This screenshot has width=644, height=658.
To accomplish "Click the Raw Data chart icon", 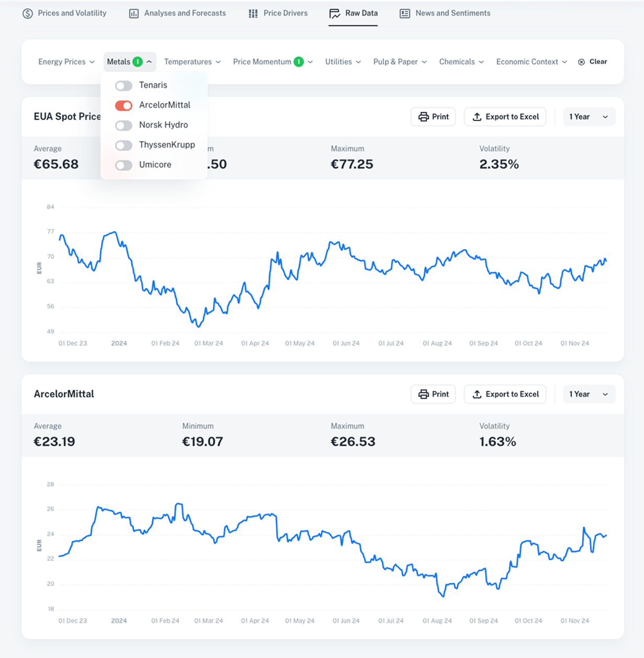I will 335,14.
